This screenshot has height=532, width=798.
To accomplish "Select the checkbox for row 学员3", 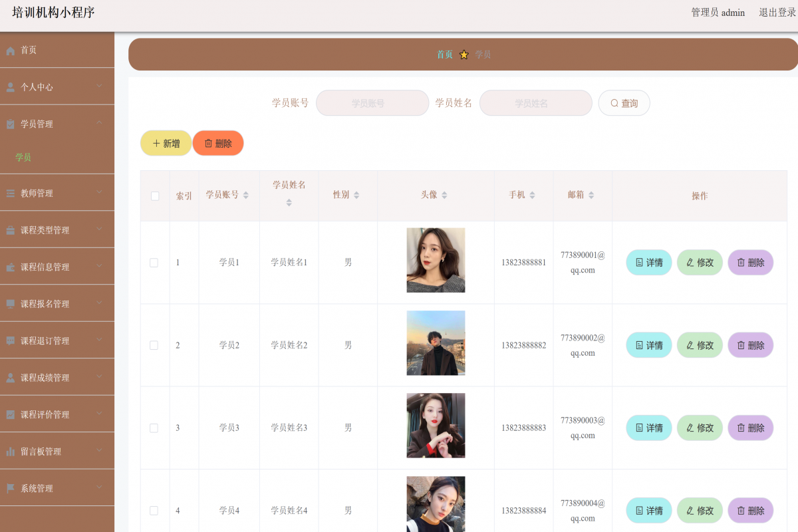I will click(x=154, y=428).
